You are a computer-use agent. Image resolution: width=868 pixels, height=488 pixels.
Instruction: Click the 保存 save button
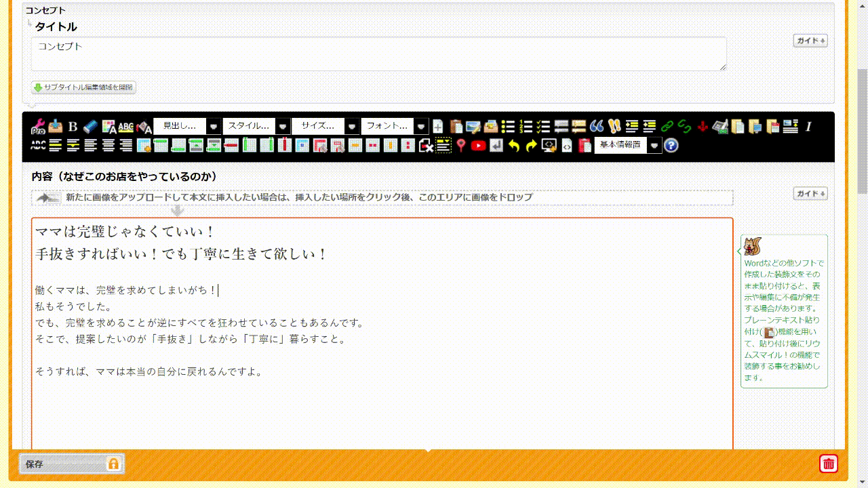coord(72,464)
